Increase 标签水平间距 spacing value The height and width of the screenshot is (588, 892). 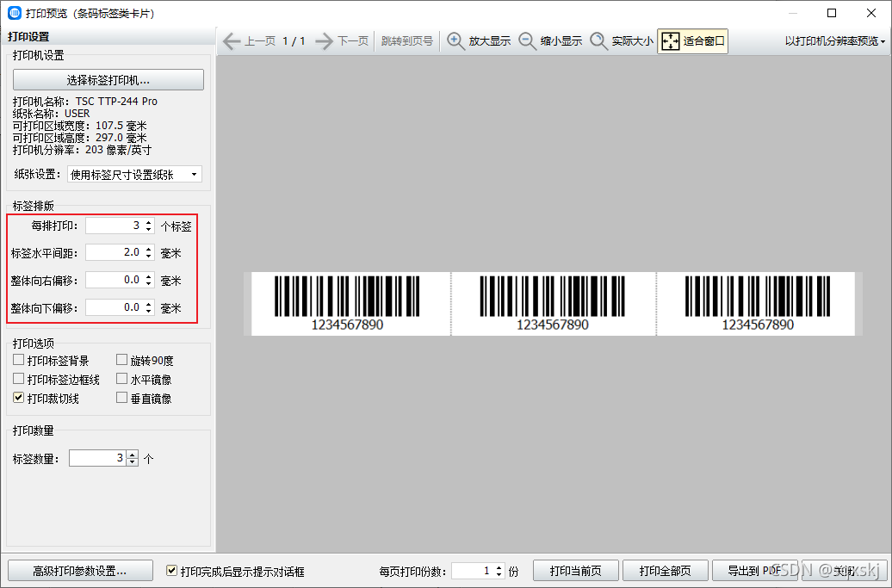tap(148, 249)
